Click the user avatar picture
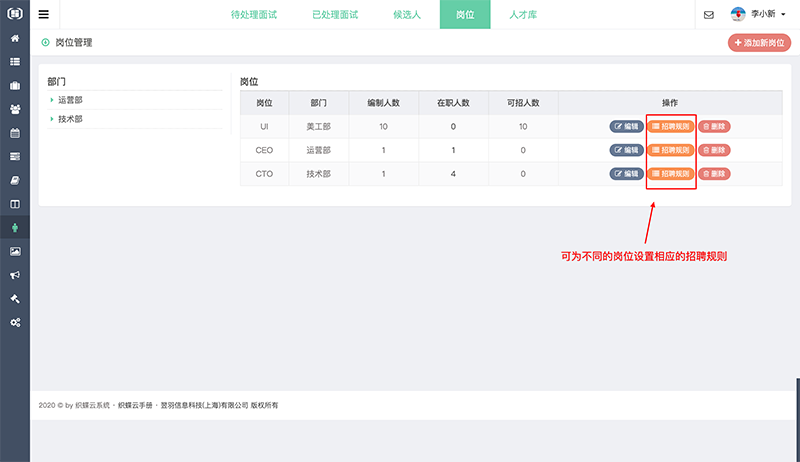Image resolution: width=800 pixels, height=462 pixels. click(x=738, y=14)
